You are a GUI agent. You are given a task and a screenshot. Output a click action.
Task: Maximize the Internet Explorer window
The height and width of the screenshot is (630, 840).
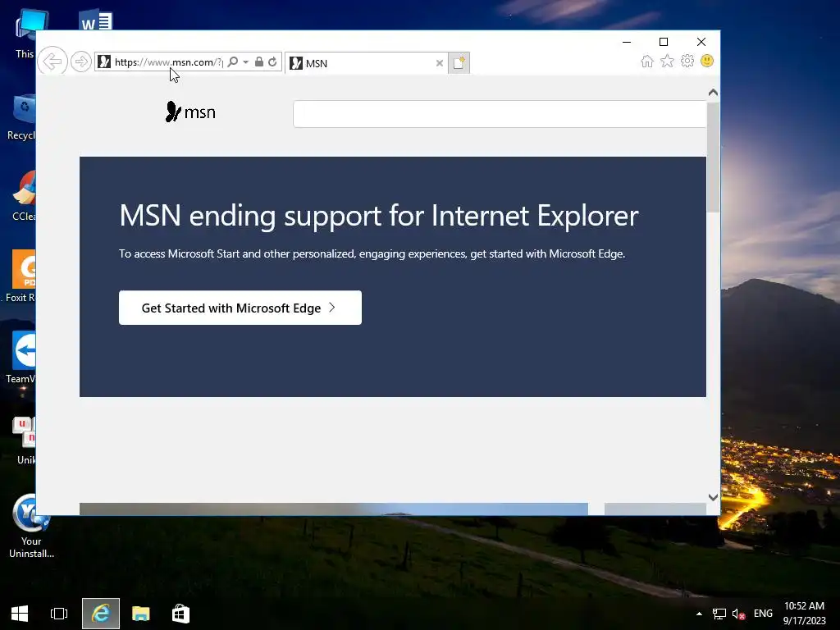(x=664, y=42)
